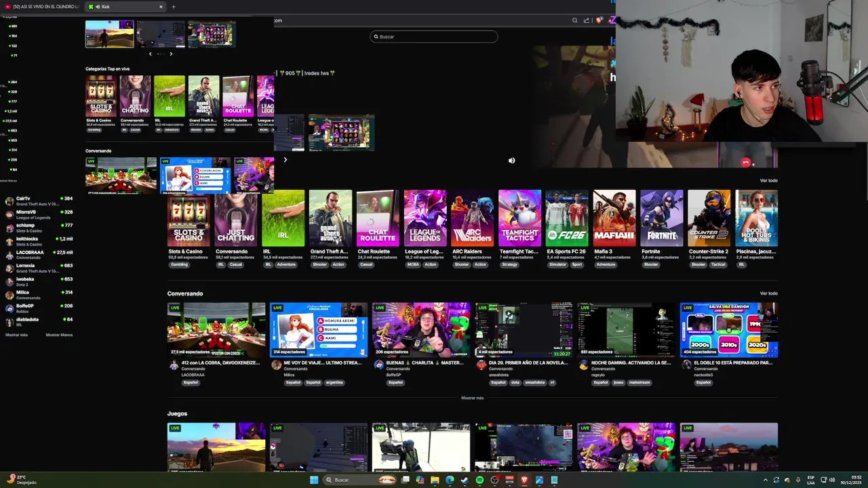Open iwobeka channel in sidebar
Viewport: 868px width, 488px height.
39,281
